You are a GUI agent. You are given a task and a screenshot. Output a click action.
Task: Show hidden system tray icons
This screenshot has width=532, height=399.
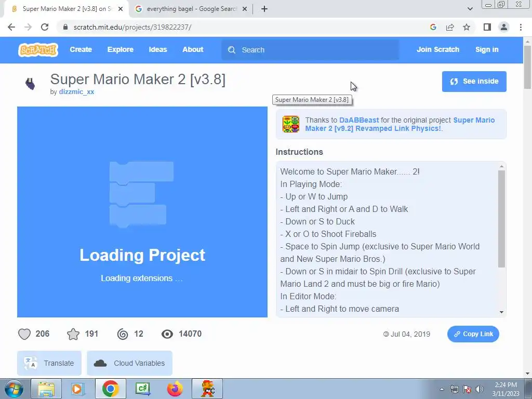(442, 389)
